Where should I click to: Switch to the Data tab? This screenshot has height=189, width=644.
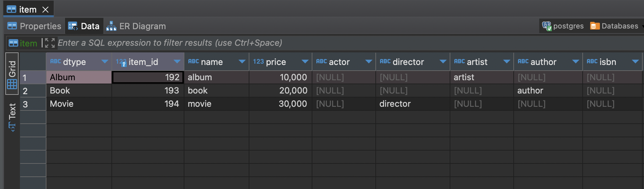coord(84,26)
